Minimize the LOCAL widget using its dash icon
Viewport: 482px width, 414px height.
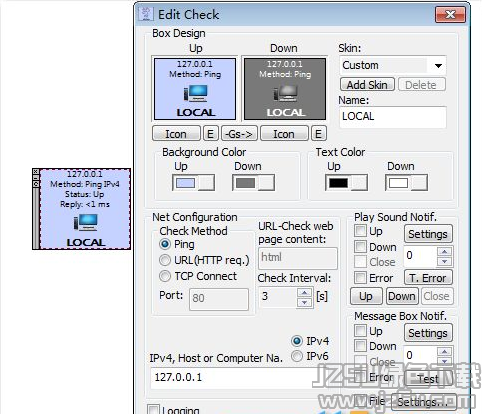(x=36, y=178)
